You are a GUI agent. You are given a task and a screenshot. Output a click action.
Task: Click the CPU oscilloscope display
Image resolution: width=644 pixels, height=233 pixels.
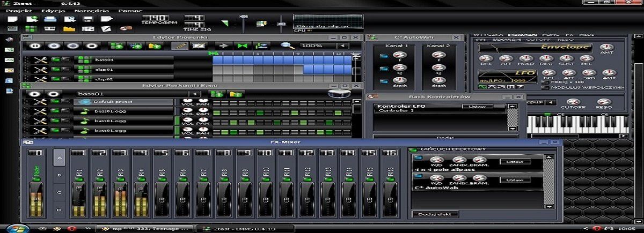pos(328,21)
